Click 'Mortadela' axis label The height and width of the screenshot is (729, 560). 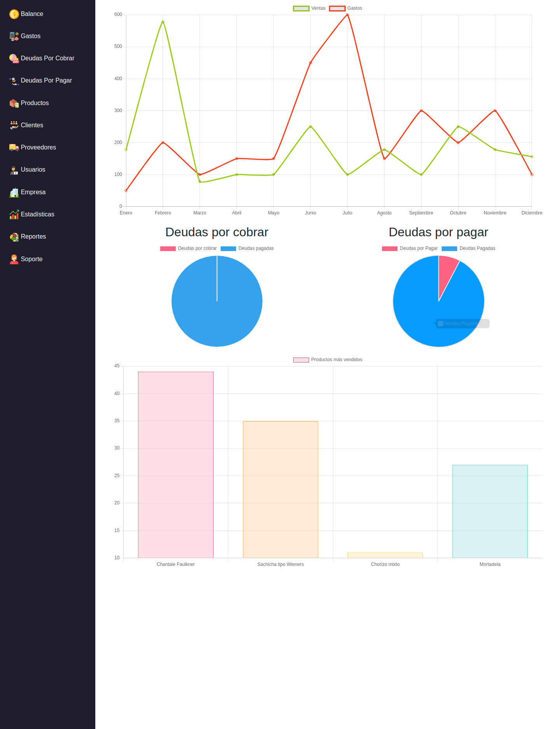490,564
